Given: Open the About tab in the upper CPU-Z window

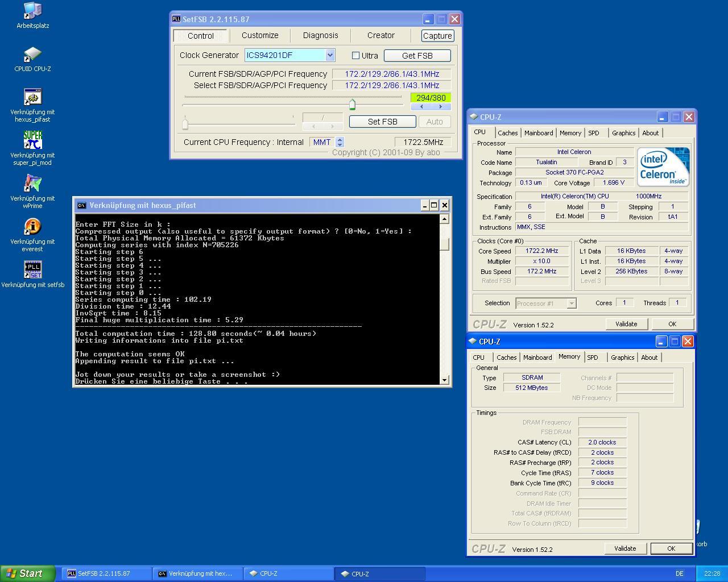Looking at the screenshot, I should pos(650,133).
